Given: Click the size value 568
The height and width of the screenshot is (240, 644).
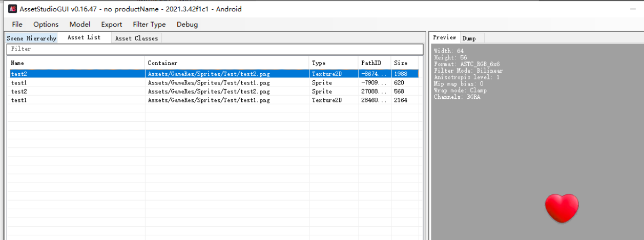Looking at the screenshot, I should [x=399, y=92].
